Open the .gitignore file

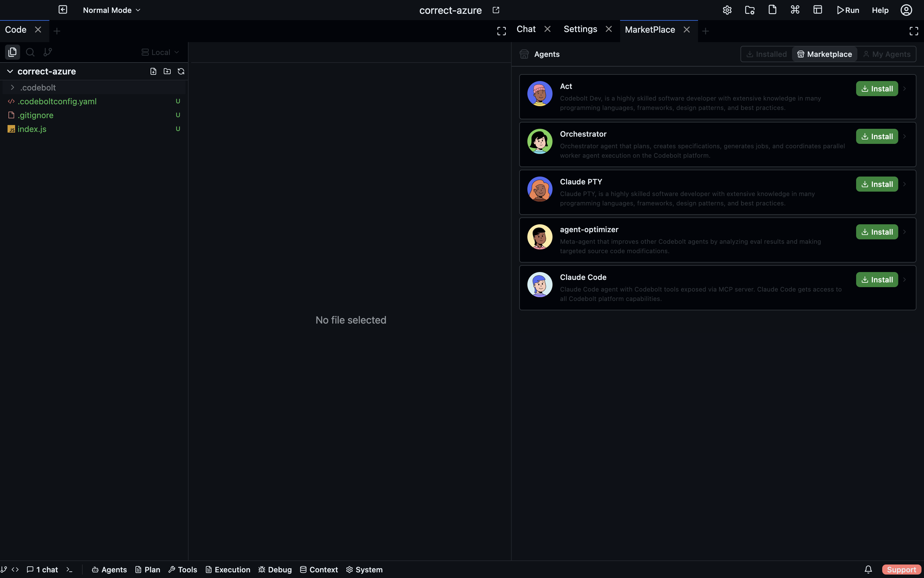94,115
